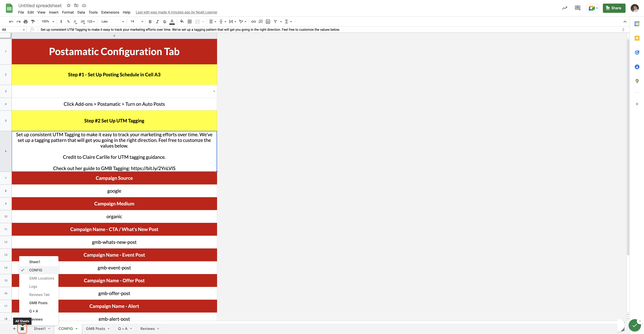This screenshot has height=334, width=644.
Task: Click the Redo icon in the toolbar
Action: [18, 22]
